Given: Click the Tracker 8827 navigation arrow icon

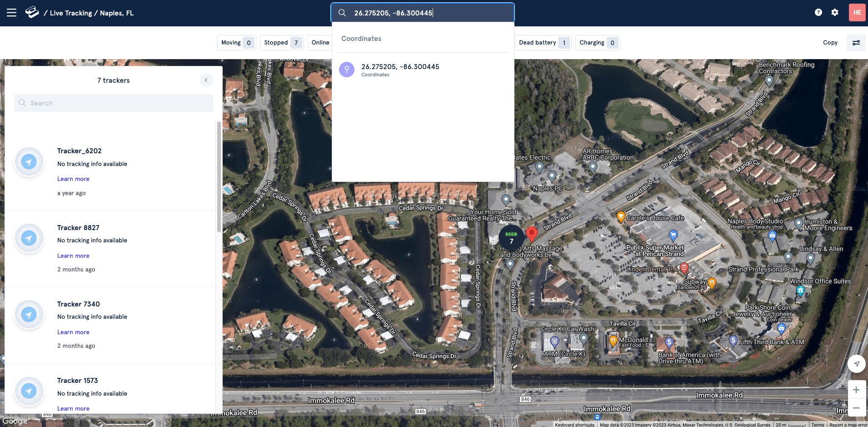Looking at the screenshot, I should [x=29, y=238].
